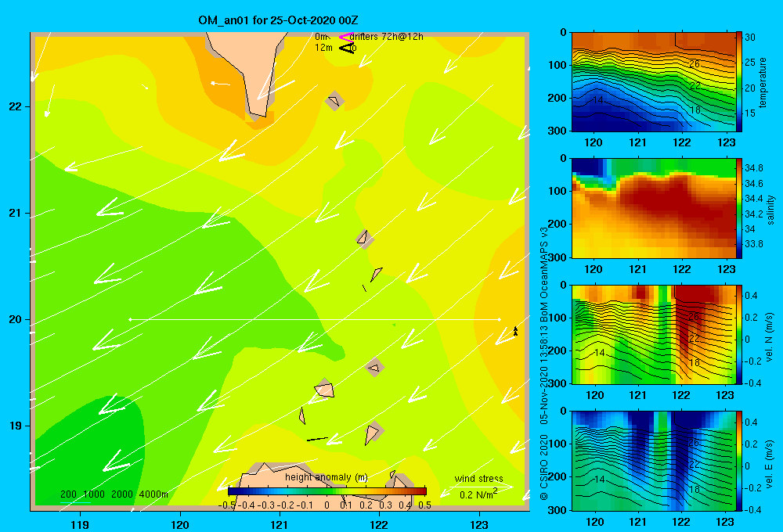This screenshot has width=783, height=532.
Task: Click the 30 tick on the temperature scale
Action: 749,37
